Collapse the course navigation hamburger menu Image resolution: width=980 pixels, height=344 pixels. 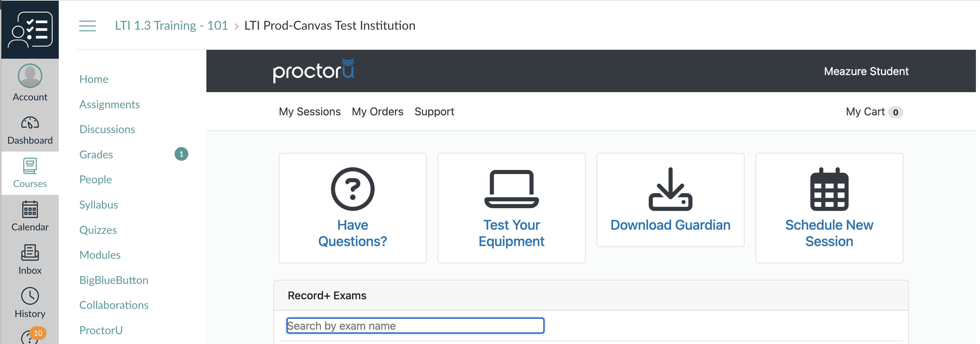(87, 26)
